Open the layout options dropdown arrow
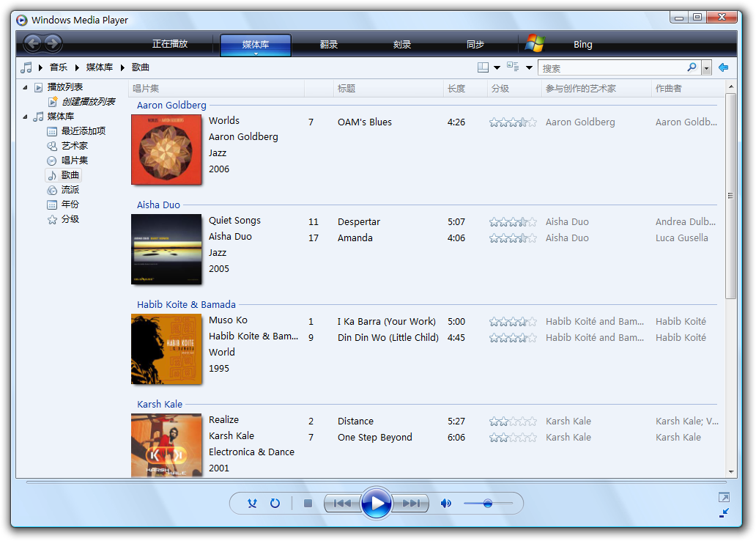Image resolution: width=756 pixels, height=541 pixels. [497, 67]
